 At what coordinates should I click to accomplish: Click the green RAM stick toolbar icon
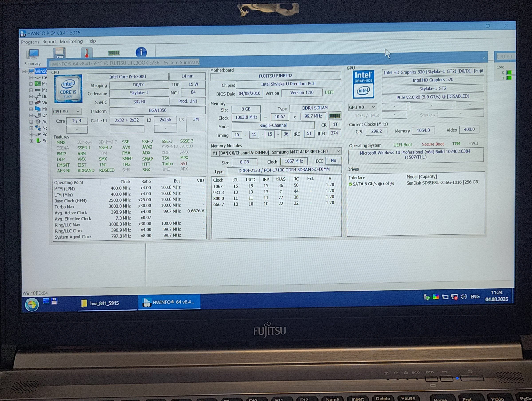[114, 53]
